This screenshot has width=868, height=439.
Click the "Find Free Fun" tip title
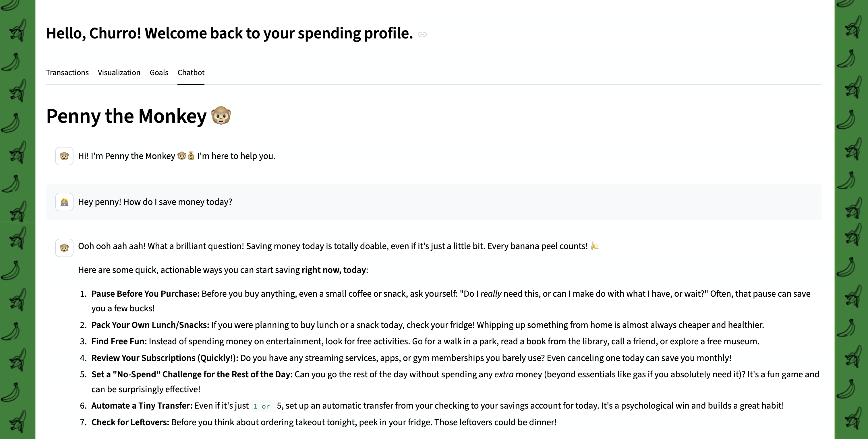click(x=119, y=341)
